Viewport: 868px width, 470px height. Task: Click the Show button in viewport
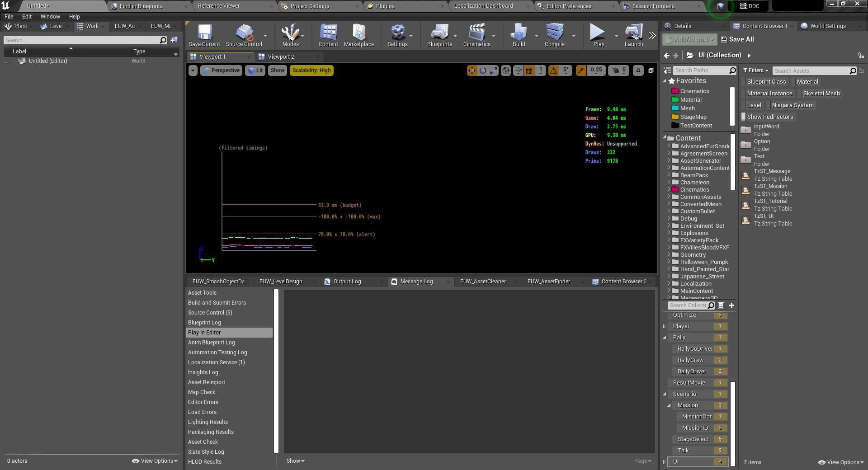coord(277,70)
